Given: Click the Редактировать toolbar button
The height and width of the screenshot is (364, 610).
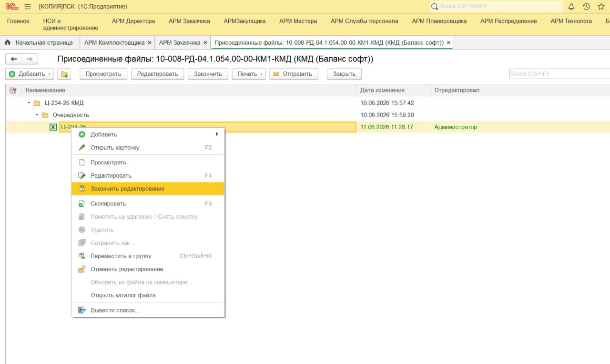Looking at the screenshot, I should pyautogui.click(x=157, y=74).
